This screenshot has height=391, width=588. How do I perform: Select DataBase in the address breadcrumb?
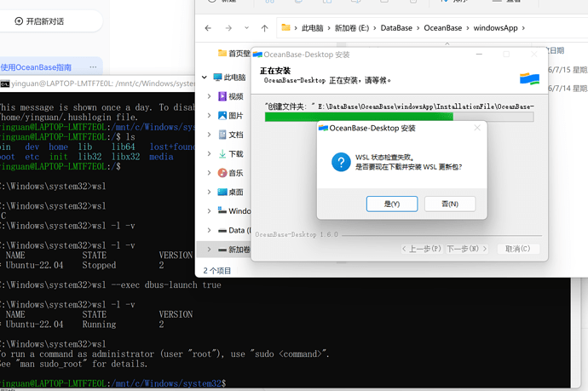pos(396,28)
